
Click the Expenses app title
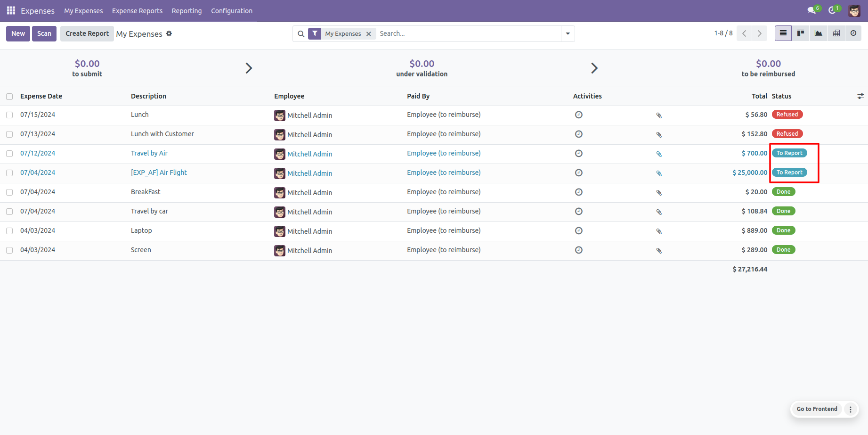point(38,11)
